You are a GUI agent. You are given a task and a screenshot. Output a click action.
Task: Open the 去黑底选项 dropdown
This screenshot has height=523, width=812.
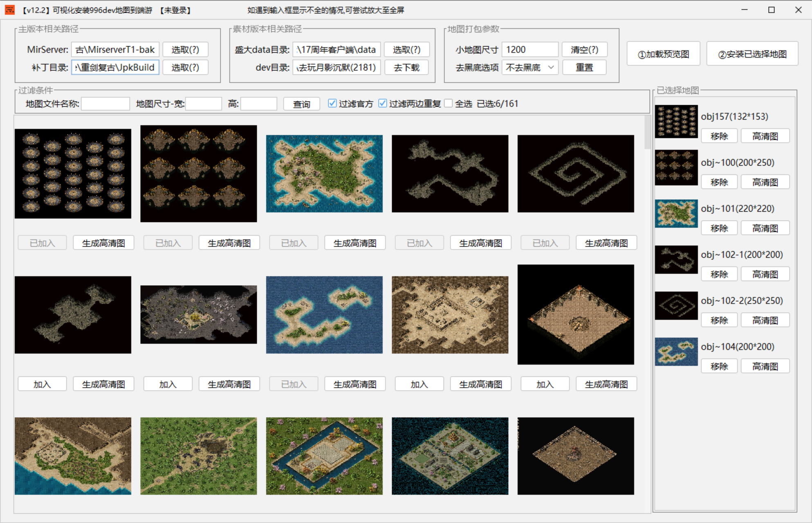click(530, 68)
